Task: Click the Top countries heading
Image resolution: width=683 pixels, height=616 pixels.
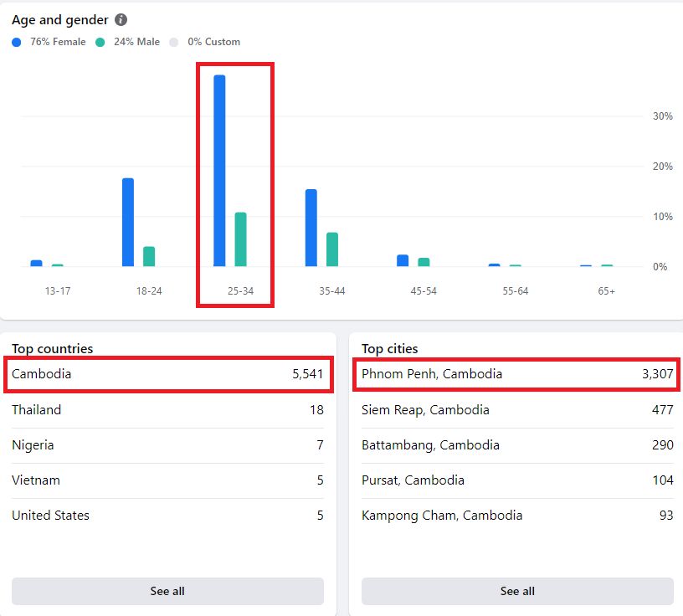Action: [x=52, y=348]
